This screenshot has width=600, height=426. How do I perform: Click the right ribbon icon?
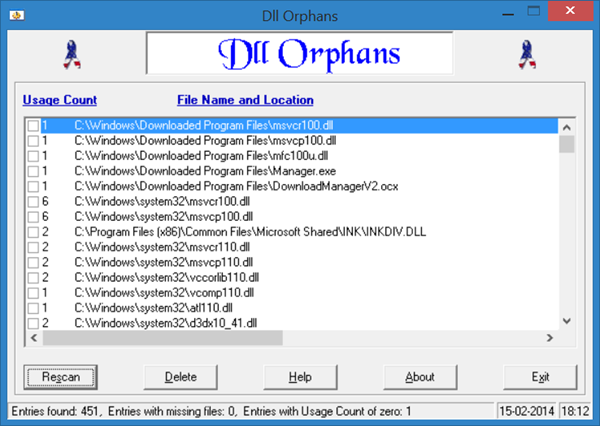pos(527,54)
